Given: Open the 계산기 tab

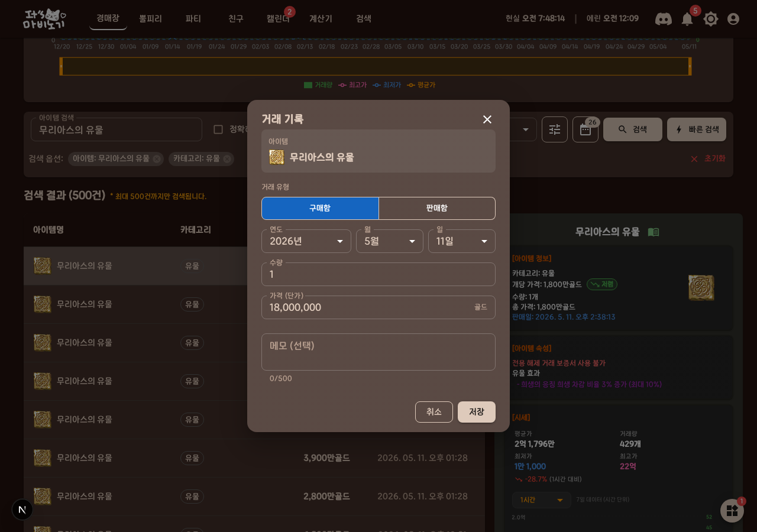Looking at the screenshot, I should (321, 18).
